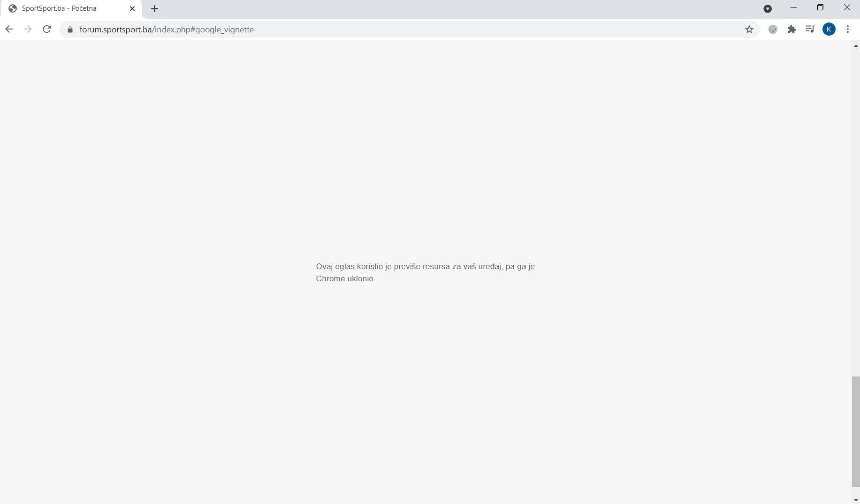
Task: Open the tab search dropdown
Action: pyautogui.click(x=768, y=8)
